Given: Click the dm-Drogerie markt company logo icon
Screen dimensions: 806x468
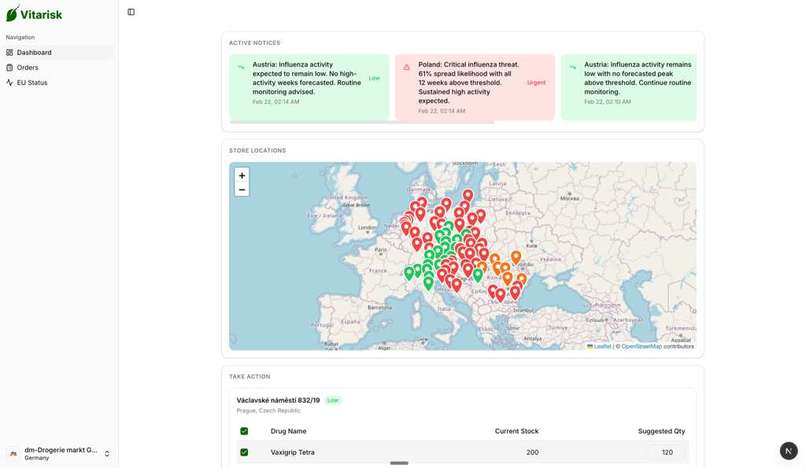Looking at the screenshot, I should tap(13, 454).
